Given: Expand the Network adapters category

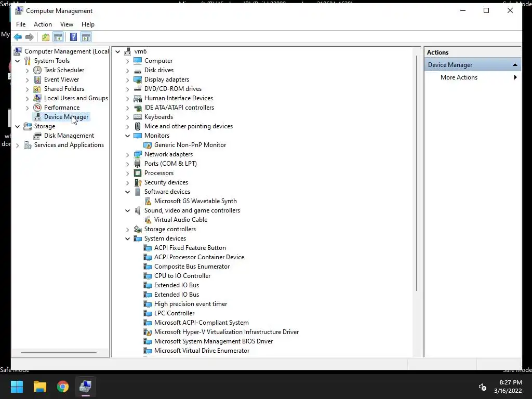Looking at the screenshot, I should 128,155.
